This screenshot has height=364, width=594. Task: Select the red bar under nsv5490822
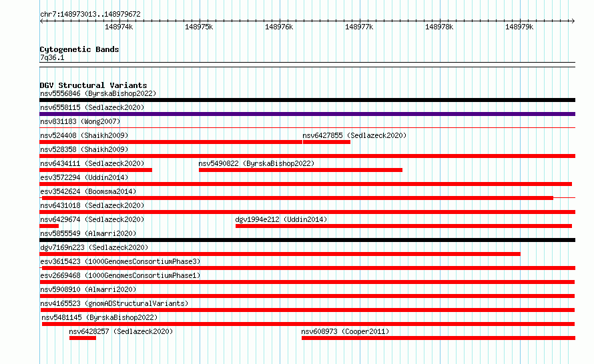(300, 170)
